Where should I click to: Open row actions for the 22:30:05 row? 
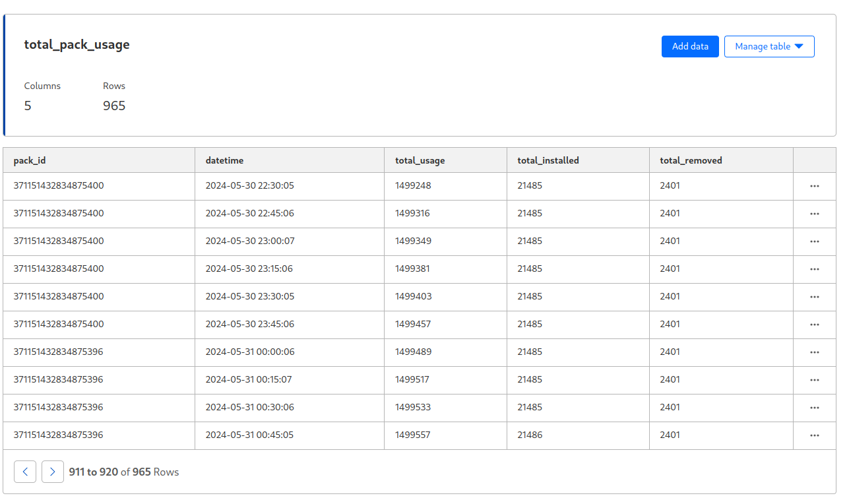pyautogui.click(x=814, y=186)
